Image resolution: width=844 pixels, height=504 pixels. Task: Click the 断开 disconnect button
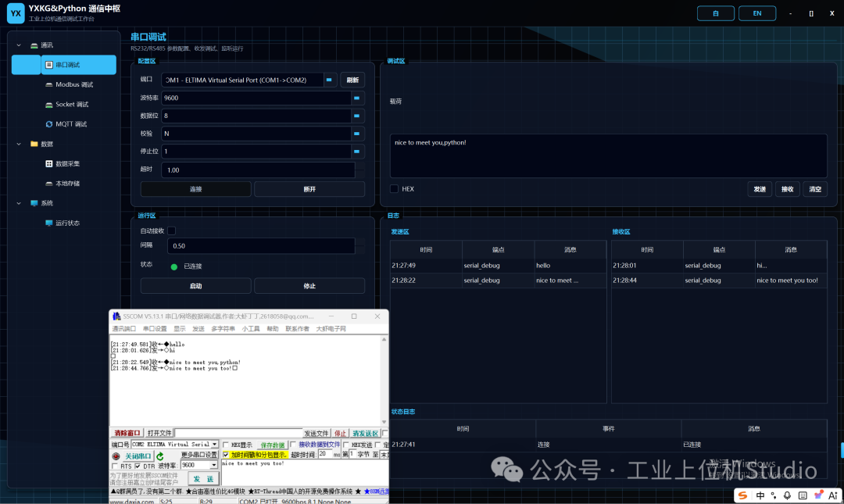tap(309, 189)
